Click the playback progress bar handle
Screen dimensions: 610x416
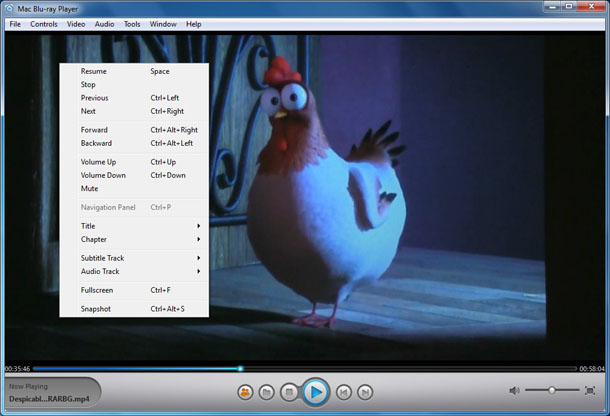coord(240,368)
